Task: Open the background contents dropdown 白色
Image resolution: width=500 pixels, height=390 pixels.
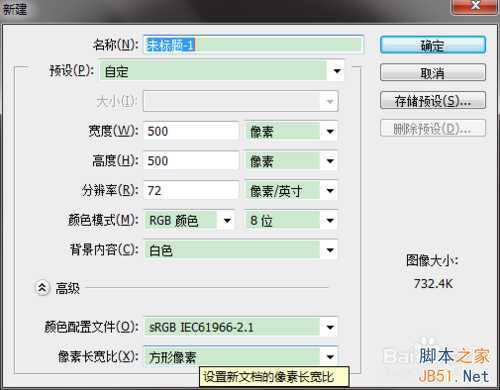Action: click(x=241, y=250)
